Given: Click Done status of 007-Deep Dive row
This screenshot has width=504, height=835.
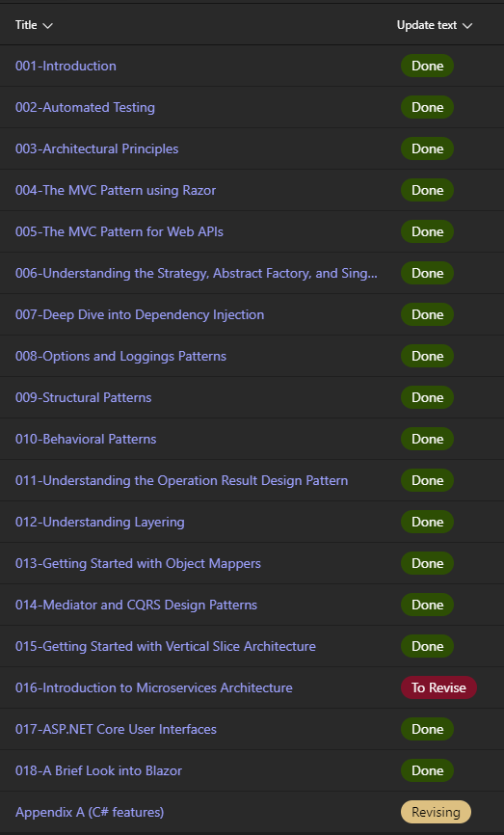Looking at the screenshot, I should coord(427,314).
